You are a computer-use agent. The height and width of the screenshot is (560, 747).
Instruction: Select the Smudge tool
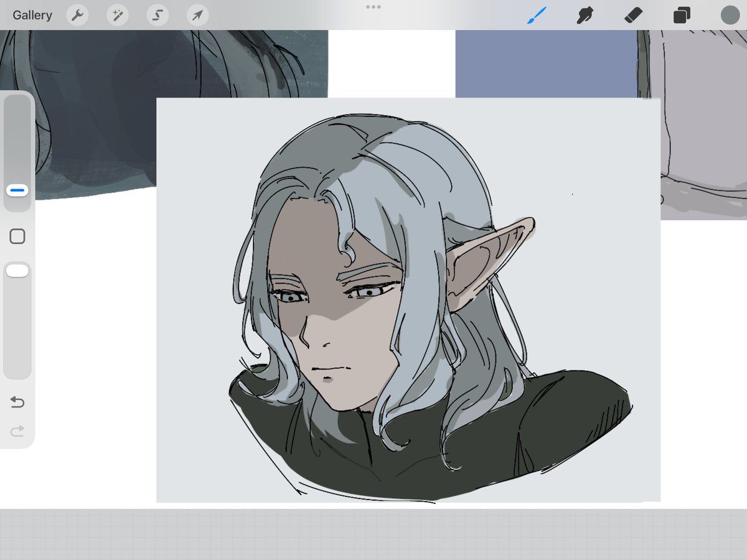(585, 15)
